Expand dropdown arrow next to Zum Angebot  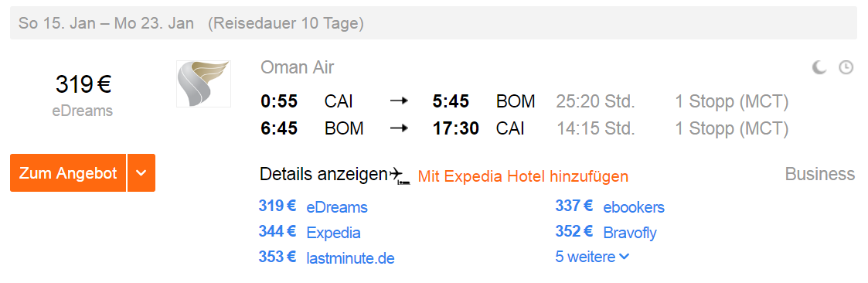pos(141,172)
